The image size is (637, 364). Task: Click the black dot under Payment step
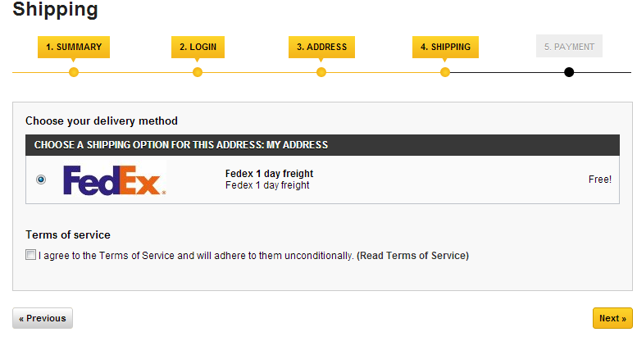pyautogui.click(x=569, y=72)
